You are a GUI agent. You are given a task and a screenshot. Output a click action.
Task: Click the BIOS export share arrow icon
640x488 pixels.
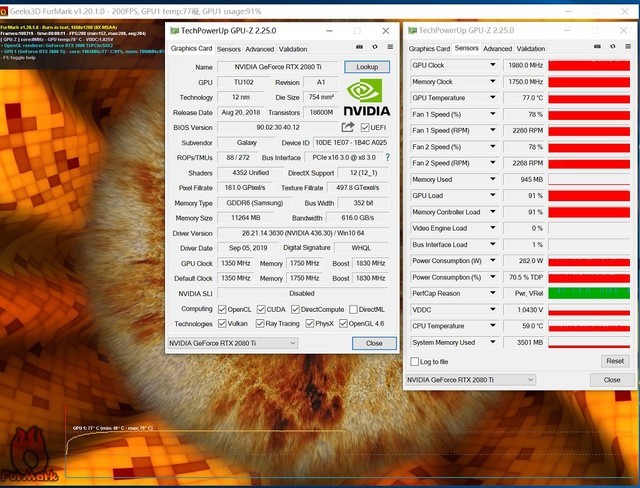coord(348,127)
